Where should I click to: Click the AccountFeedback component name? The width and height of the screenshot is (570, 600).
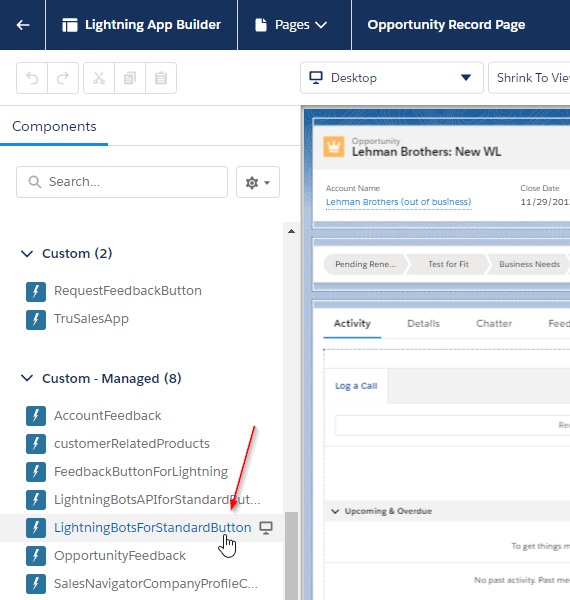(x=107, y=416)
